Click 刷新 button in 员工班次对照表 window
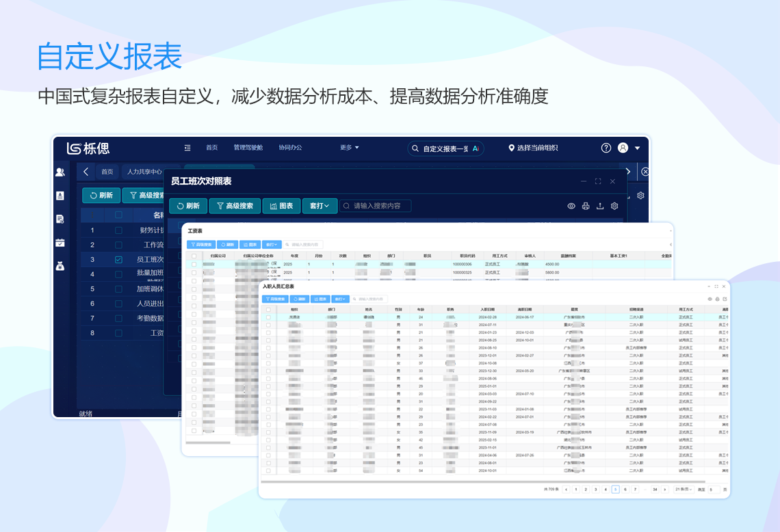The width and height of the screenshot is (780, 532). tap(188, 206)
